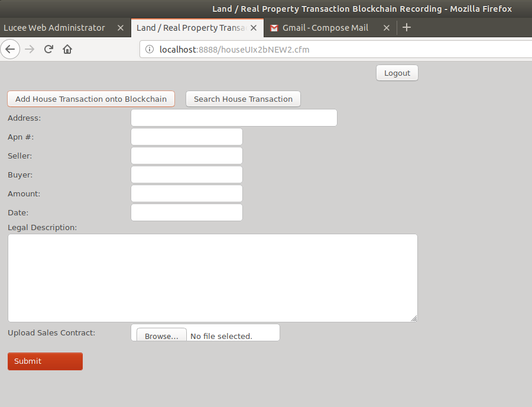Close the Lucee Web Administrator tab

(121, 28)
